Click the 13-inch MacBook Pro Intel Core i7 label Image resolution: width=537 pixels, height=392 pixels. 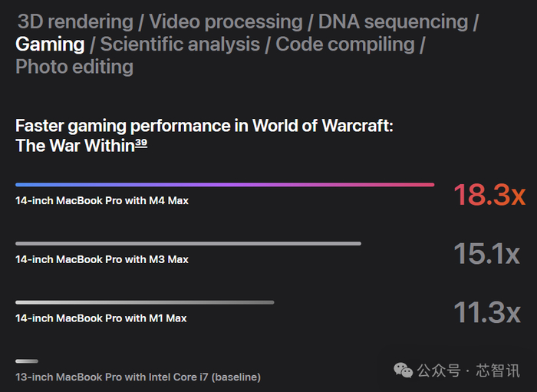click(x=138, y=377)
